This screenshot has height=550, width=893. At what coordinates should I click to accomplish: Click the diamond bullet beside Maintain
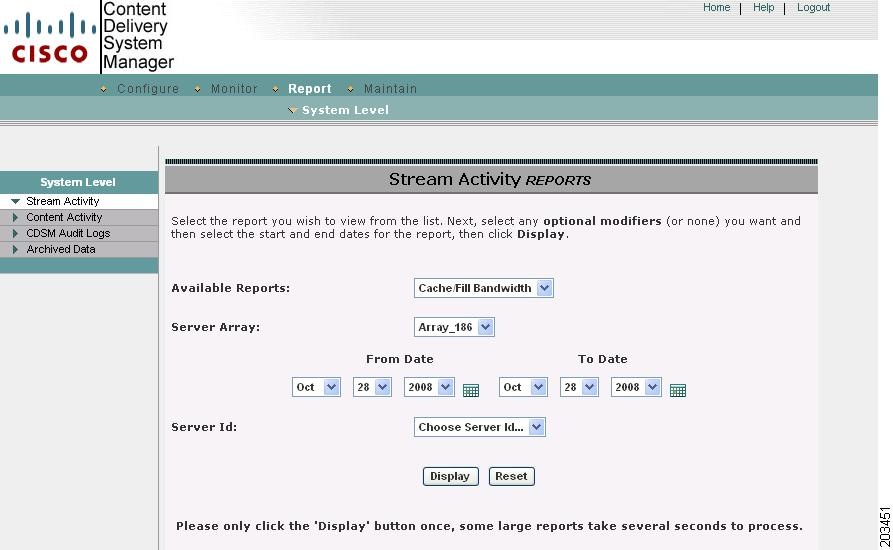351,89
